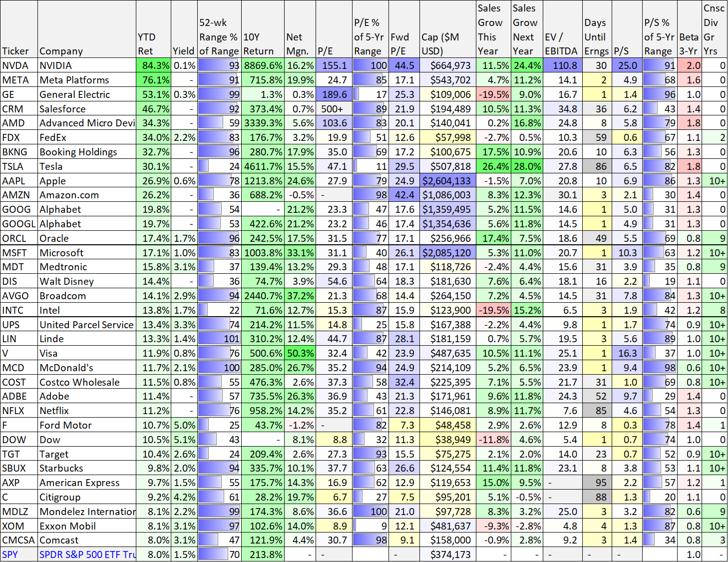The image size is (728, 562).
Task: Select Walt Disney's 54.6 P/E cell
Action: (x=334, y=281)
